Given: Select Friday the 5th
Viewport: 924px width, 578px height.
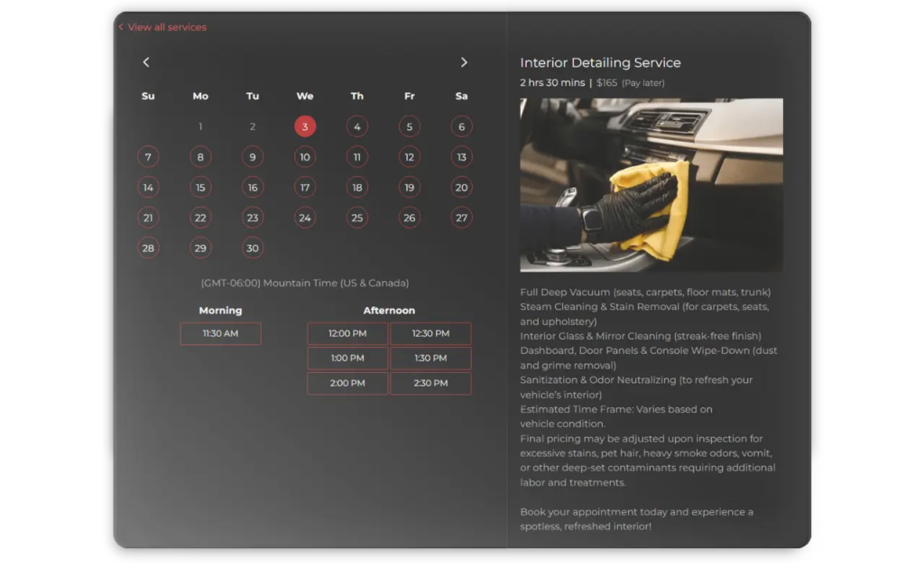Looking at the screenshot, I should [x=410, y=126].
